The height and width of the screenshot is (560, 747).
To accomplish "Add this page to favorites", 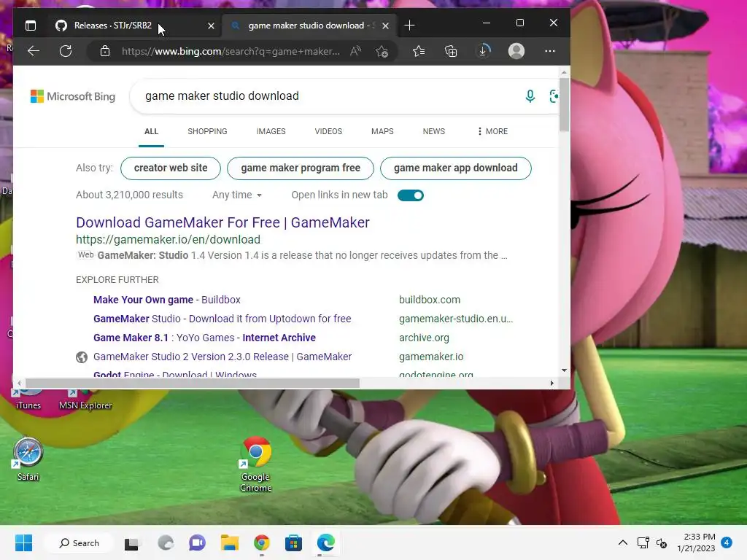I will click(382, 51).
